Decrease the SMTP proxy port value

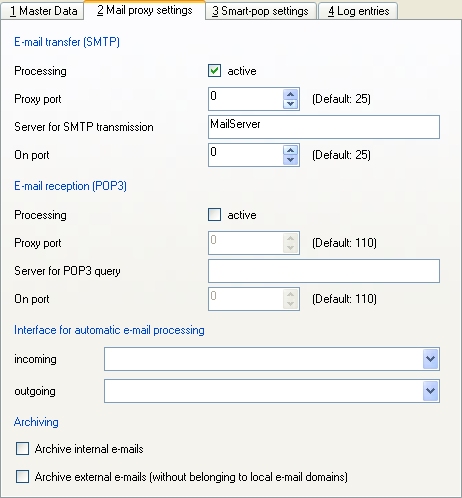tap(290, 104)
